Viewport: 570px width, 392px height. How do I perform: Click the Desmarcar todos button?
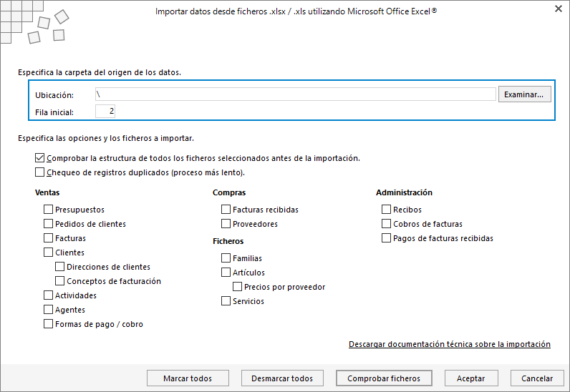tap(282, 378)
